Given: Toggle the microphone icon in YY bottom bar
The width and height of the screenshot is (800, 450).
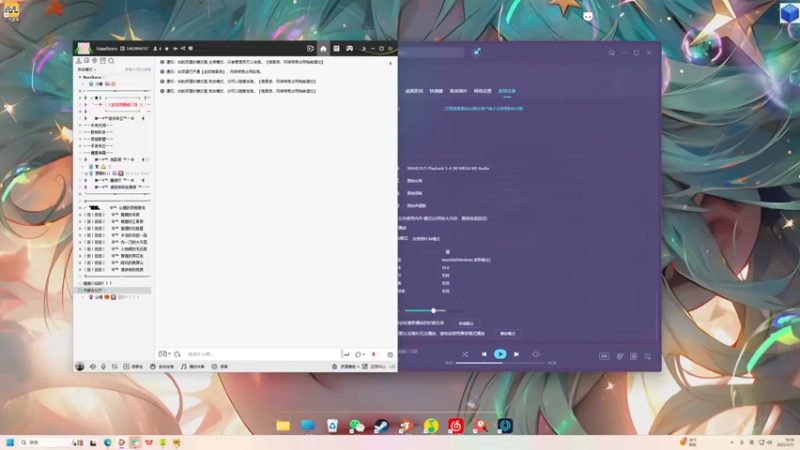Looking at the screenshot, I should pyautogui.click(x=104, y=366).
